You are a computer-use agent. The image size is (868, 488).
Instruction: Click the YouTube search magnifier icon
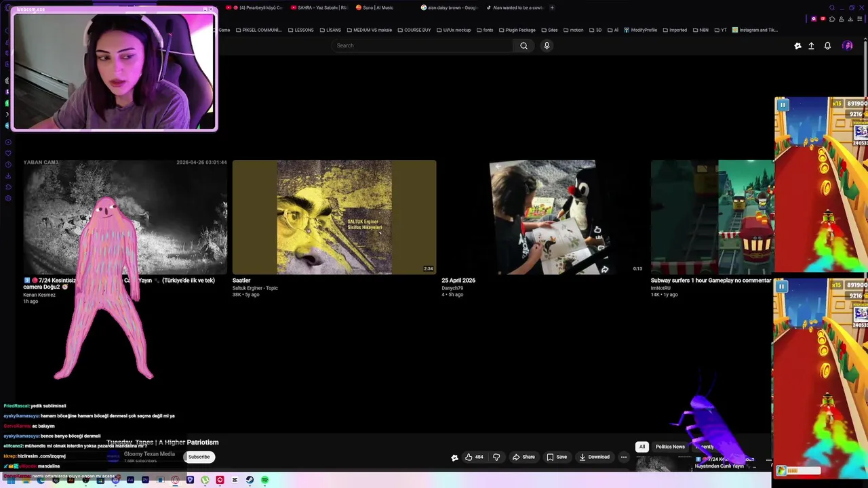pos(524,45)
